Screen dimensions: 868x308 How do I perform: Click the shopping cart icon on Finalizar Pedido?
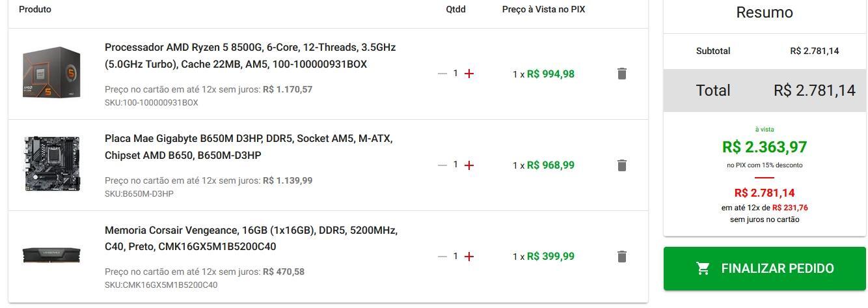(703, 268)
